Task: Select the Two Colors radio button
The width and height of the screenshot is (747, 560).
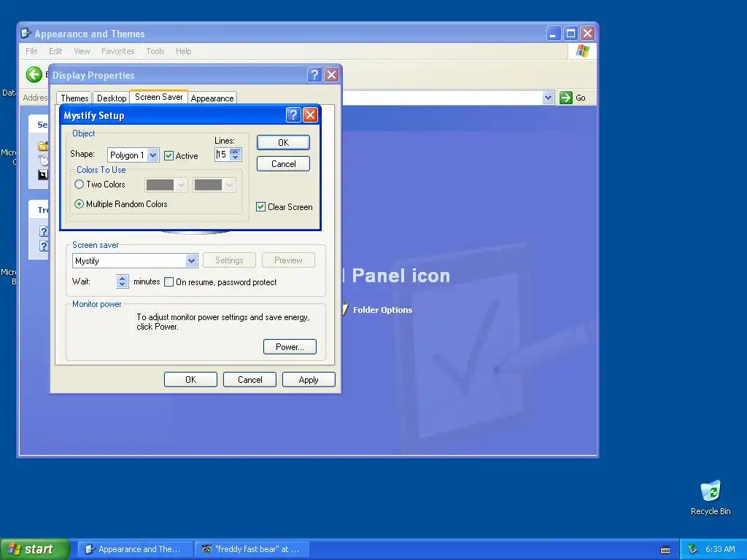Action: (x=79, y=184)
